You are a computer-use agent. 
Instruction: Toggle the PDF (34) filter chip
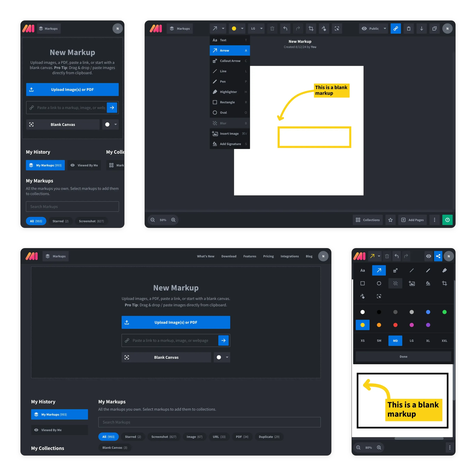point(242,437)
